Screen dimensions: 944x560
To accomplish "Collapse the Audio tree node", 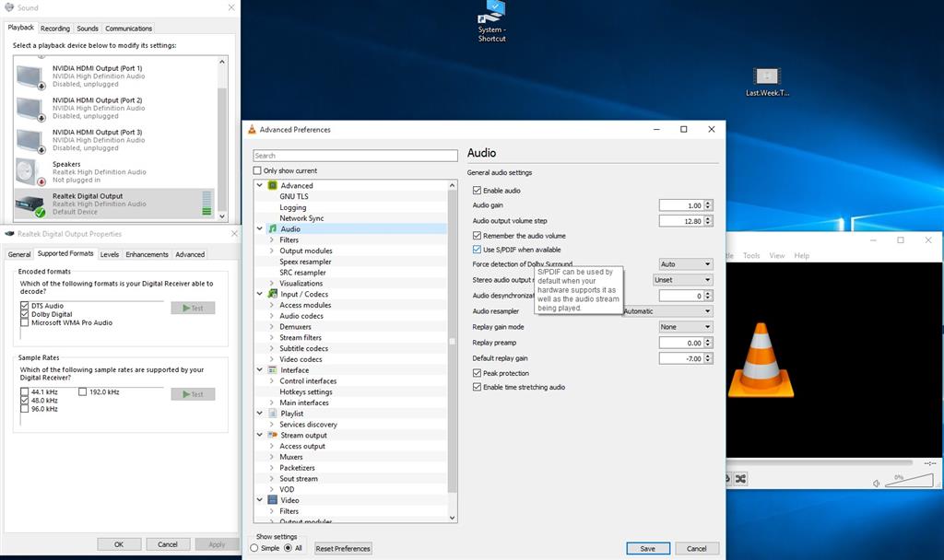I will tap(259, 228).
